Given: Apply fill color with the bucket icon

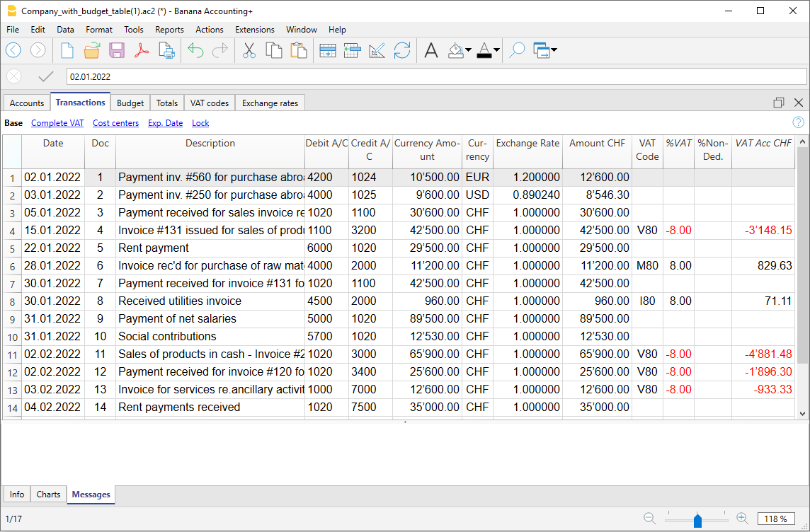Looking at the screenshot, I should 456,50.
